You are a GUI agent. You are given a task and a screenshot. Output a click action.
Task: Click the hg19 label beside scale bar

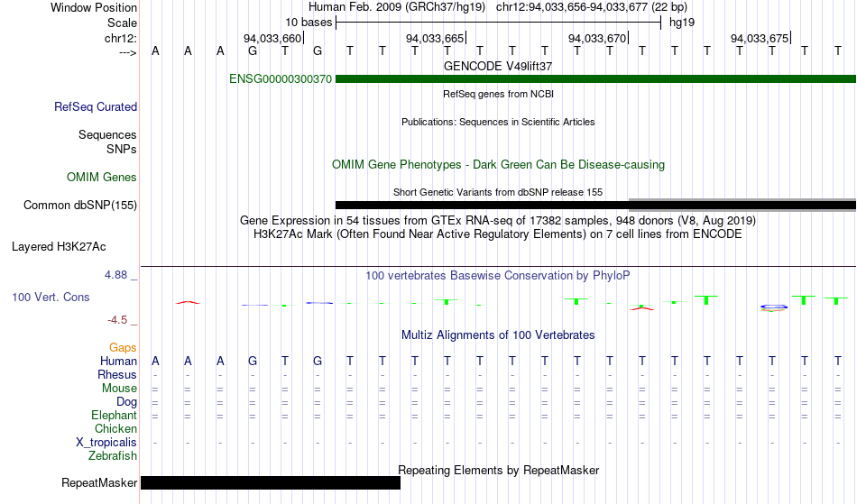click(x=682, y=23)
